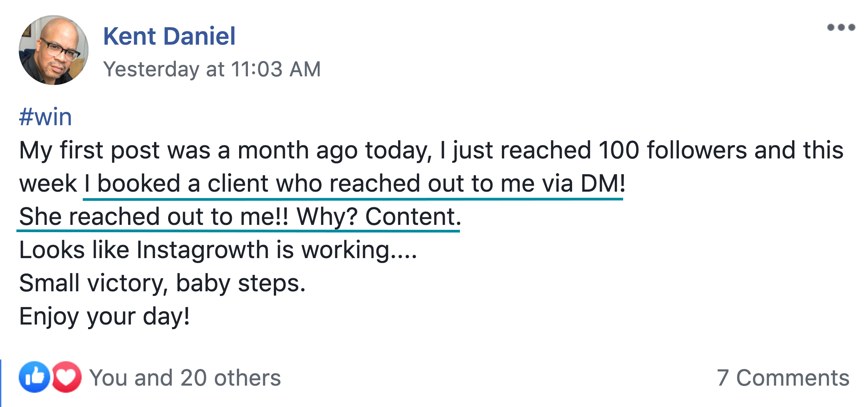
Task: Open the Kent Daniel profile name link
Action: [x=169, y=36]
